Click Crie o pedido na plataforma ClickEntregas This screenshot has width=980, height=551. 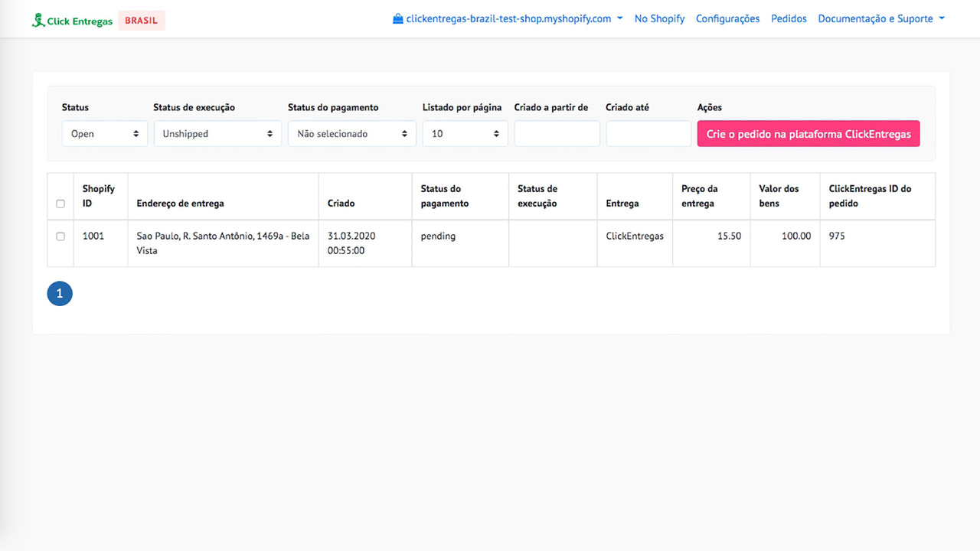tap(808, 133)
